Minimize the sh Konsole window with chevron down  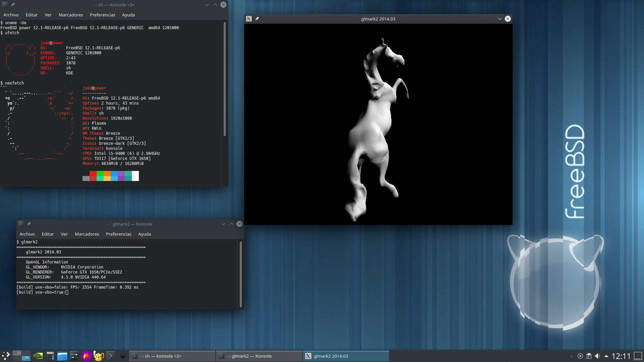207,5
